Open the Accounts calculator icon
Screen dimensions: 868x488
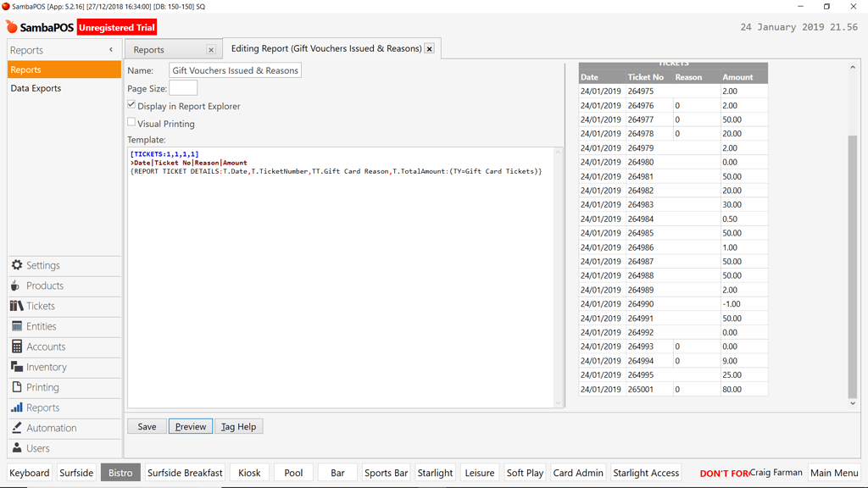point(15,347)
